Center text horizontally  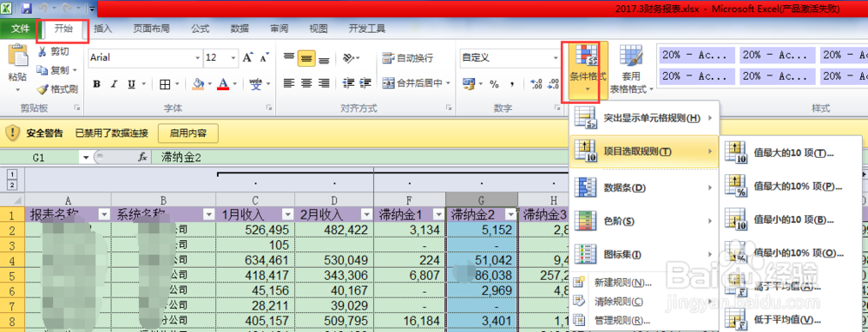(x=306, y=83)
